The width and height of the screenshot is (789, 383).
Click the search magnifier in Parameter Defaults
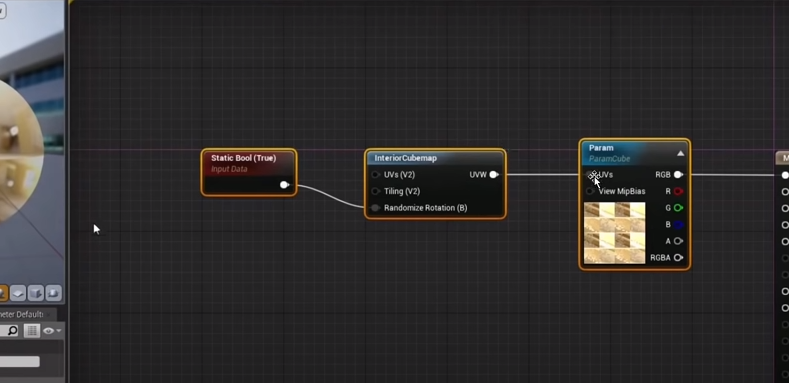[12, 331]
